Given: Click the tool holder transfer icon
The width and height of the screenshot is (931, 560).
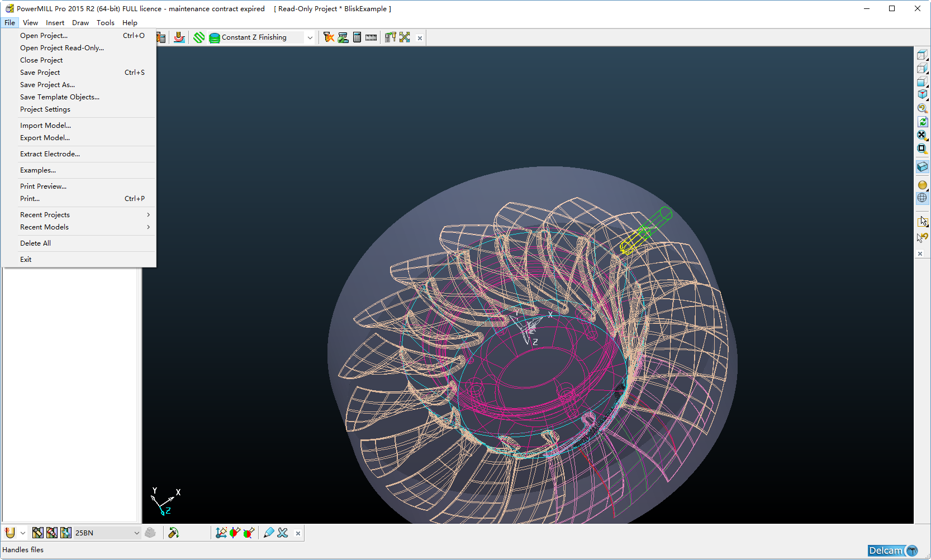Looking at the screenshot, I should pyautogui.click(x=391, y=37).
